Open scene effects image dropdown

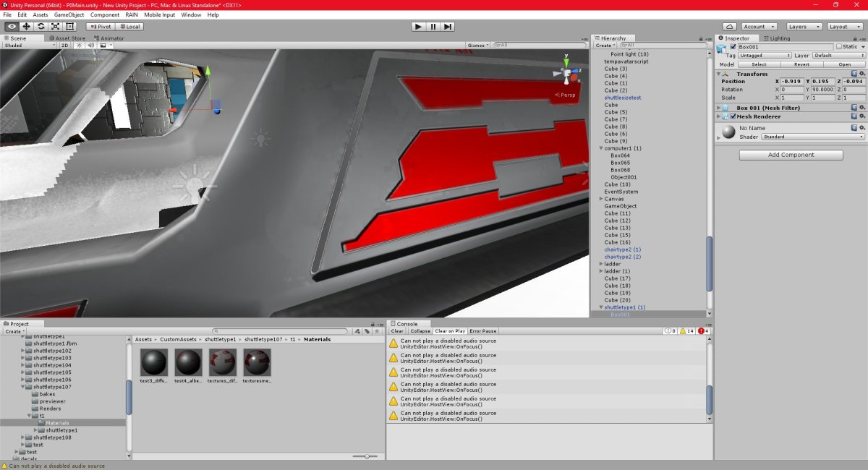pyautogui.click(x=106, y=45)
